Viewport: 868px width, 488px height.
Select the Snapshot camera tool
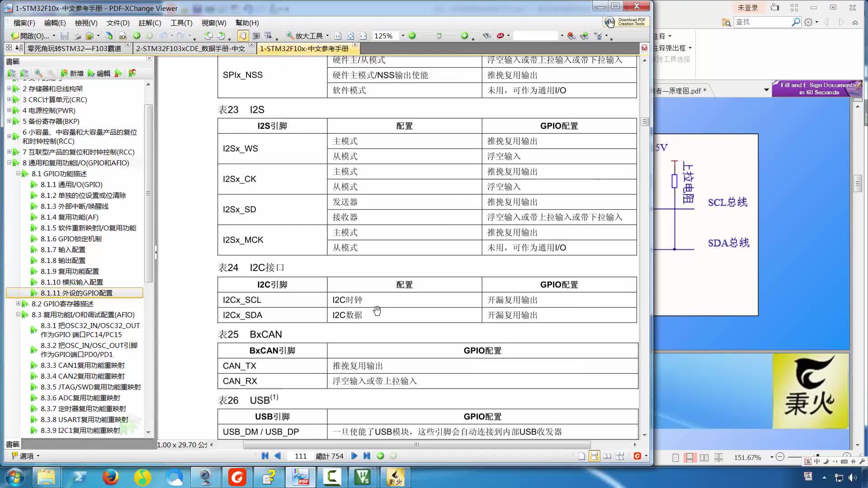[256, 36]
